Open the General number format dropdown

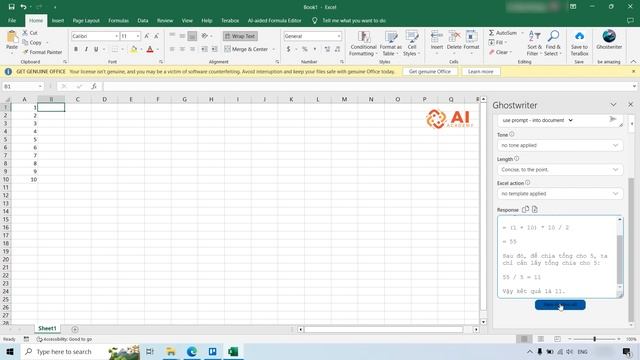(339, 36)
